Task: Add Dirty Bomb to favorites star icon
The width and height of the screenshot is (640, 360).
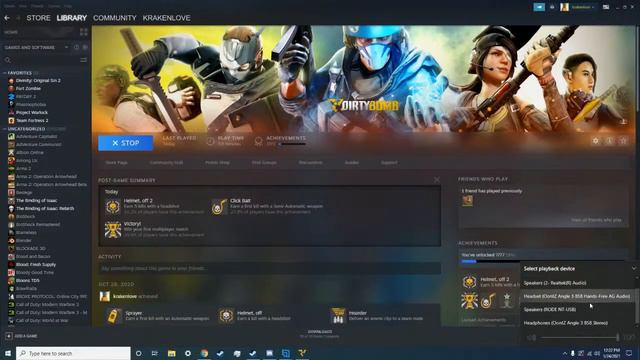Action: pos(623,141)
